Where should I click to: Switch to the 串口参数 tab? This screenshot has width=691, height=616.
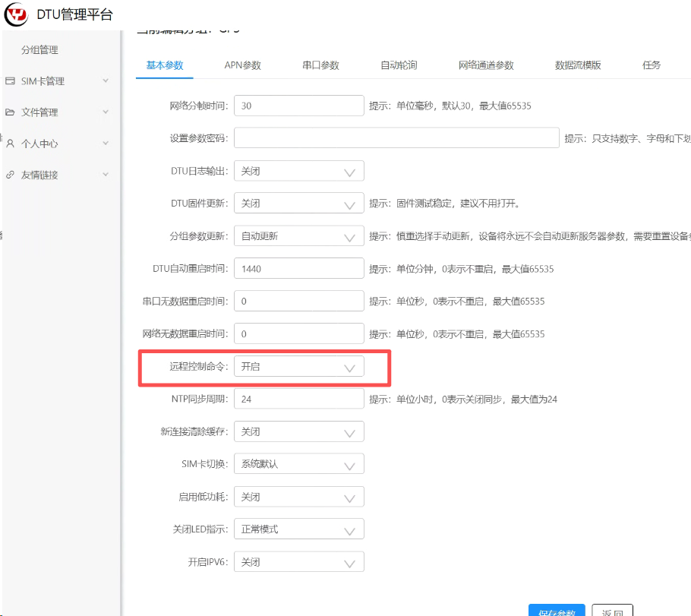(320, 65)
